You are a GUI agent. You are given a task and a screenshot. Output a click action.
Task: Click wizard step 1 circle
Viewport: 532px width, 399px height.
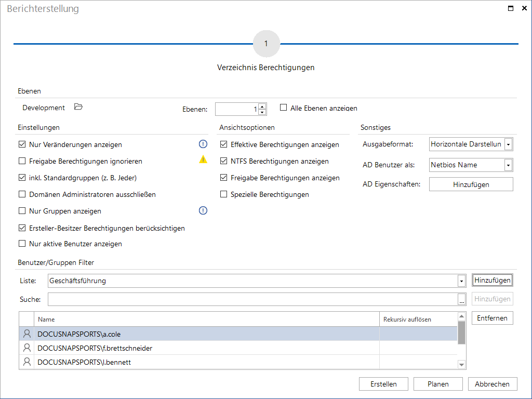coord(267,44)
